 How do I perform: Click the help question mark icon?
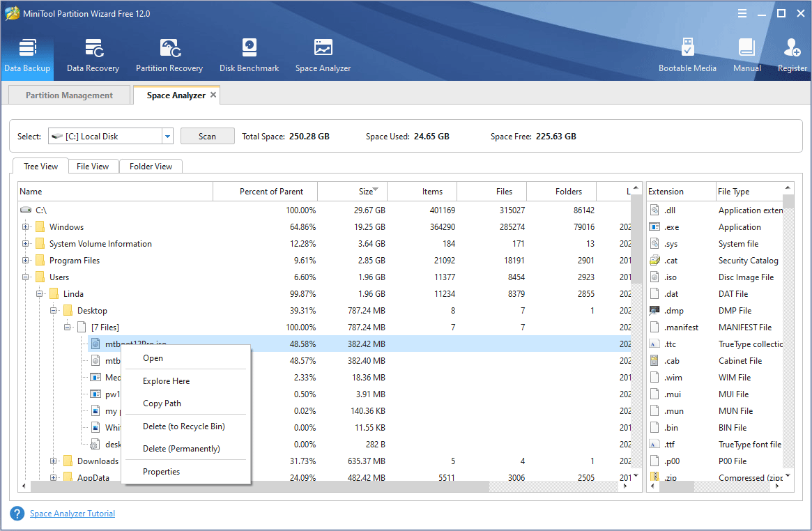pyautogui.click(x=17, y=513)
